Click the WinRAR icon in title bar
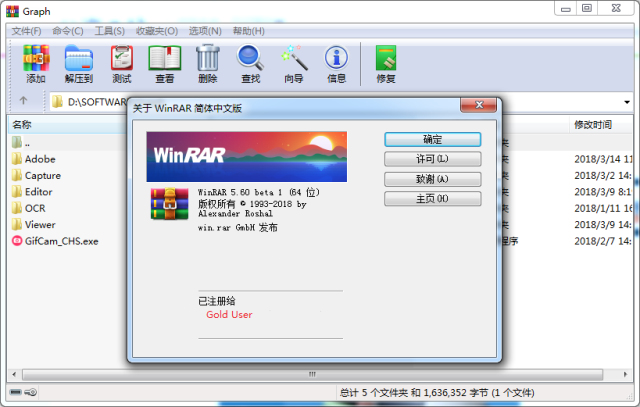This screenshot has height=407, width=640. [12, 11]
